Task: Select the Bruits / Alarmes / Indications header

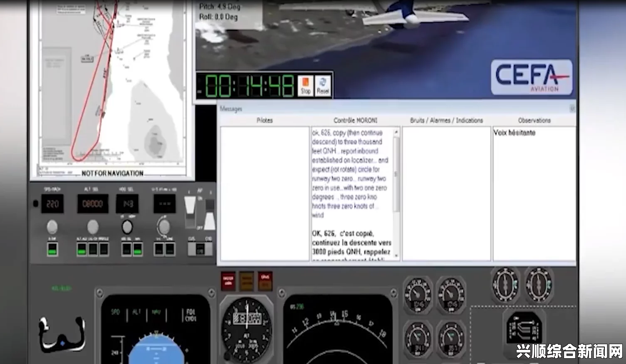Action: 446,120
